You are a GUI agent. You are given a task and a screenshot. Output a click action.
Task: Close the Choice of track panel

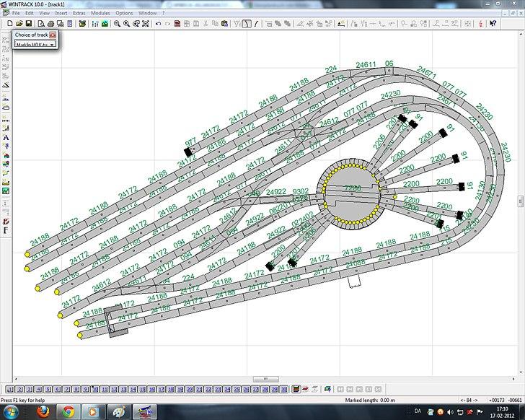coord(53,34)
